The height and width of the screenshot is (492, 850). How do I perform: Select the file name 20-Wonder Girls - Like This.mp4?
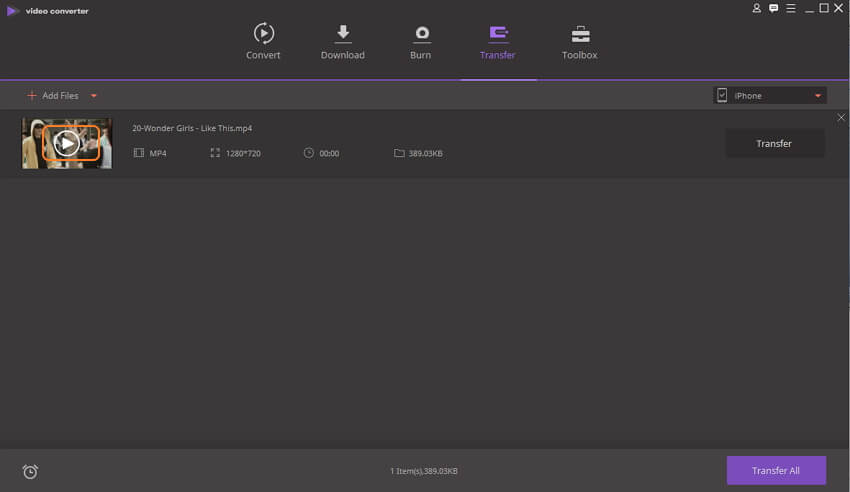(192, 128)
